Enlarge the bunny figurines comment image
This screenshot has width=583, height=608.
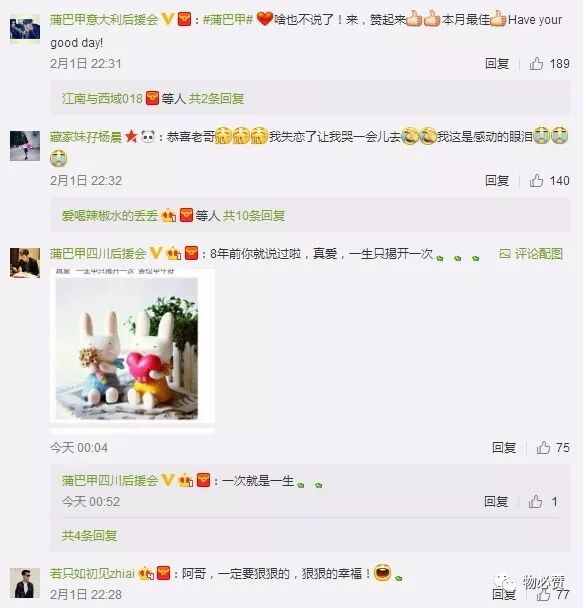[132, 346]
